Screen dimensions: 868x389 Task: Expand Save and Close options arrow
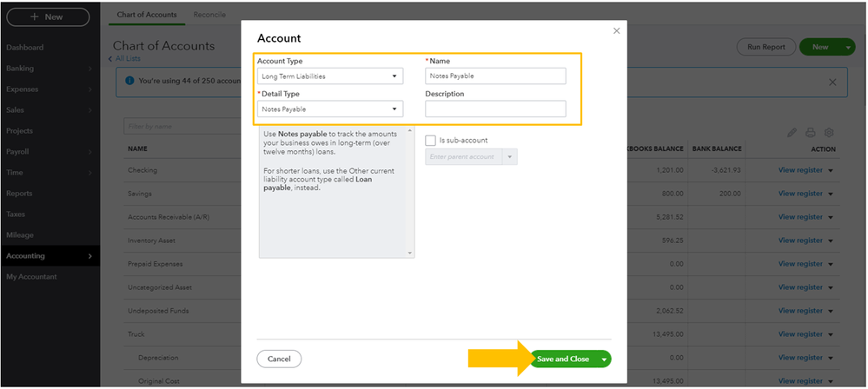pyautogui.click(x=605, y=359)
